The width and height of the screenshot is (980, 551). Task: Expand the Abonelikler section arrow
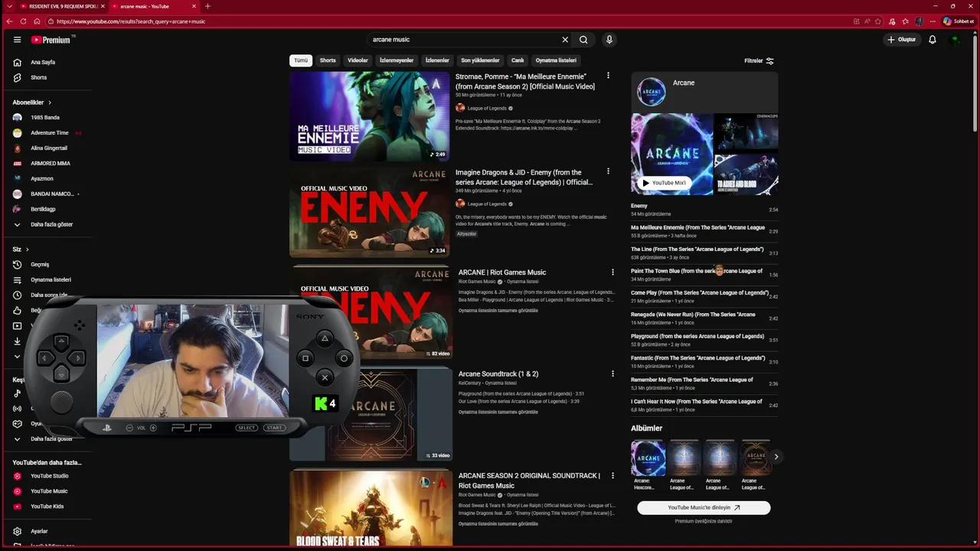(50, 103)
